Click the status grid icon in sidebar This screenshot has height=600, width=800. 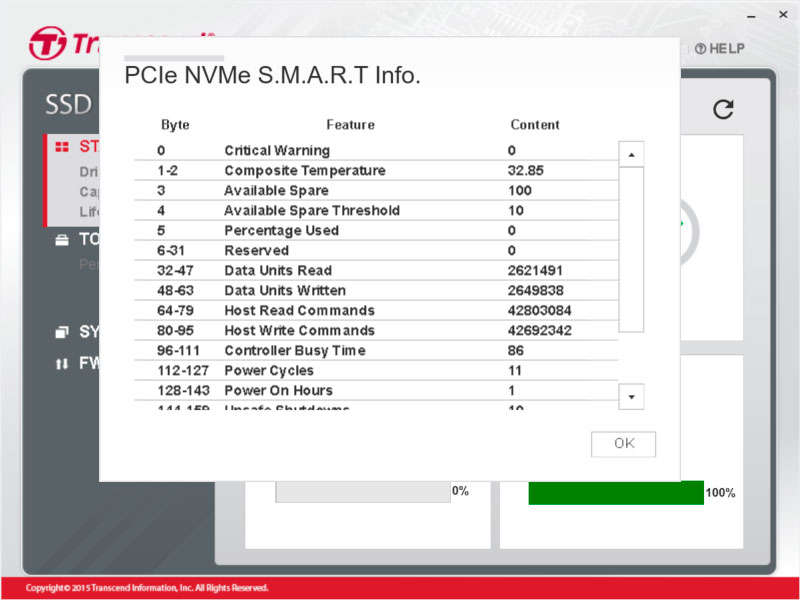[x=62, y=147]
